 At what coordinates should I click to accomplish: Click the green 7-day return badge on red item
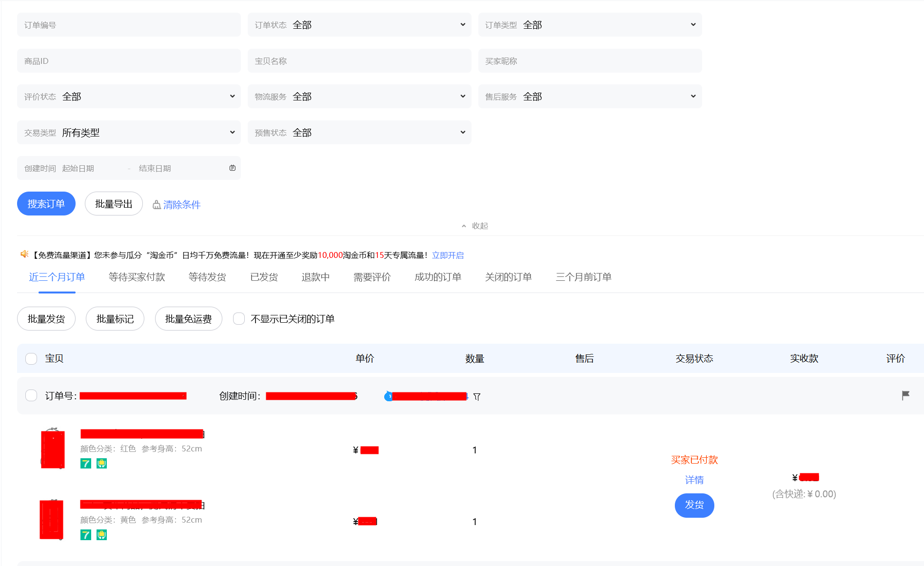pos(86,464)
